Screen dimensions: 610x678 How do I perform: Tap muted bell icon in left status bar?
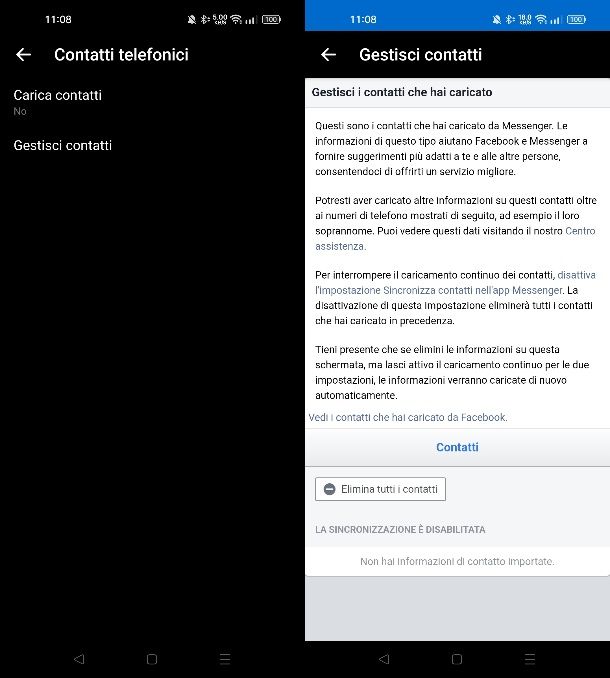point(192,19)
